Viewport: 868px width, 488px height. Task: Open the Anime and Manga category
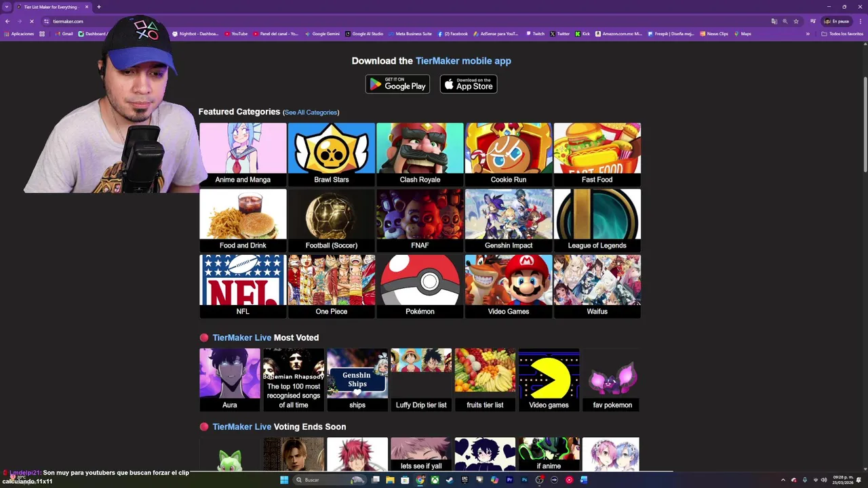pyautogui.click(x=243, y=154)
